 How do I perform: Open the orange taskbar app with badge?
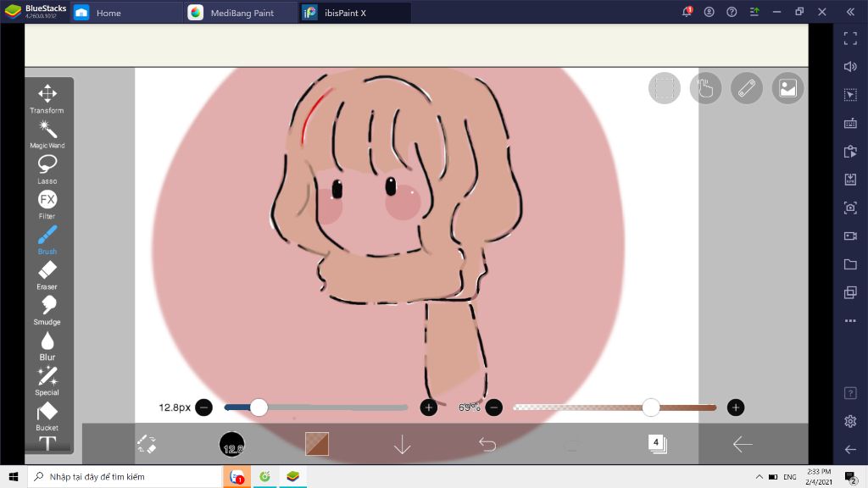click(237, 476)
